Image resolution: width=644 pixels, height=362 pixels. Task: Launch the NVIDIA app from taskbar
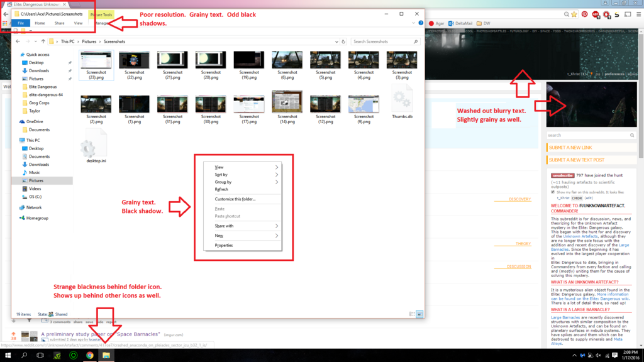pyautogui.click(x=57, y=356)
